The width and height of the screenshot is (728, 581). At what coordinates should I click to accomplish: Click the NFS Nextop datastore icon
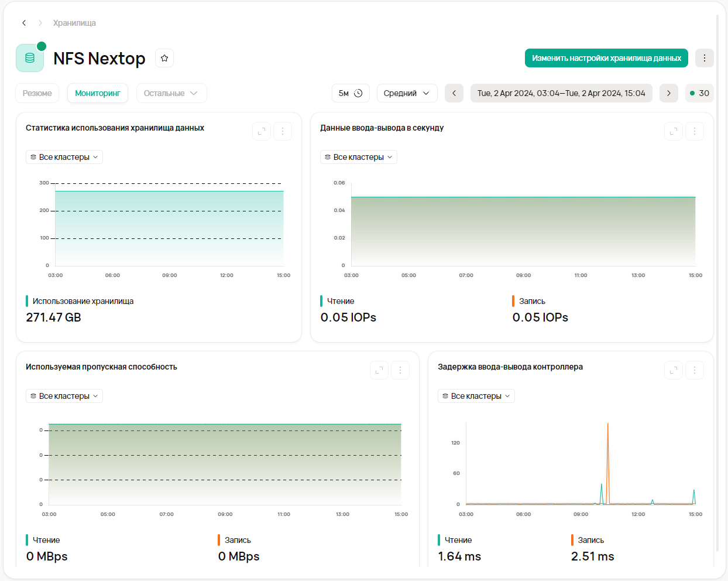[30, 58]
